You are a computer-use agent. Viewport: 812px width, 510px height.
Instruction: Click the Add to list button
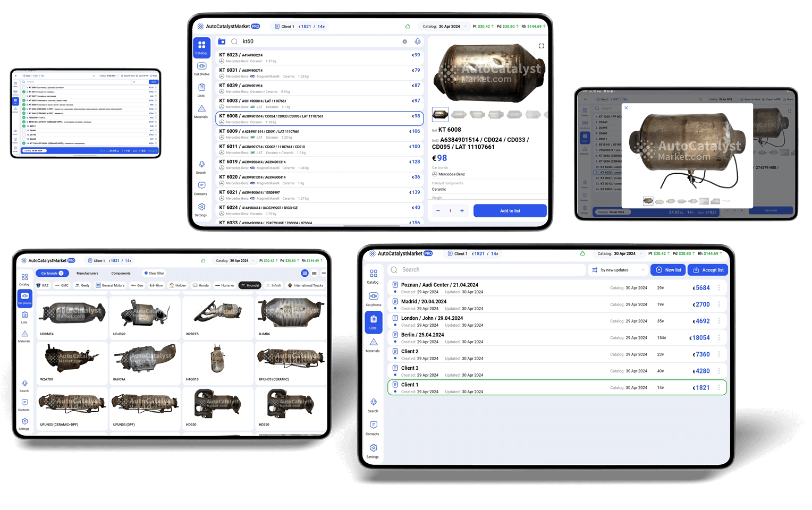click(x=510, y=211)
